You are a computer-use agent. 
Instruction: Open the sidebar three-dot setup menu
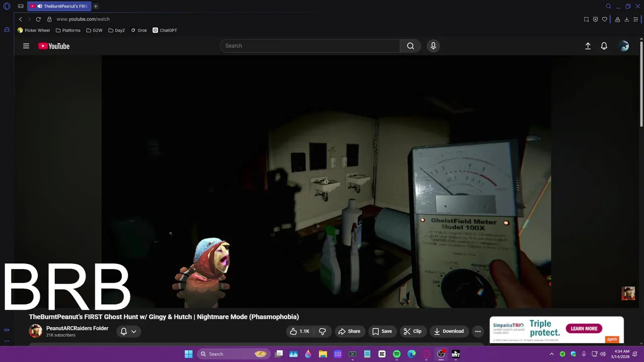[x=7, y=341]
